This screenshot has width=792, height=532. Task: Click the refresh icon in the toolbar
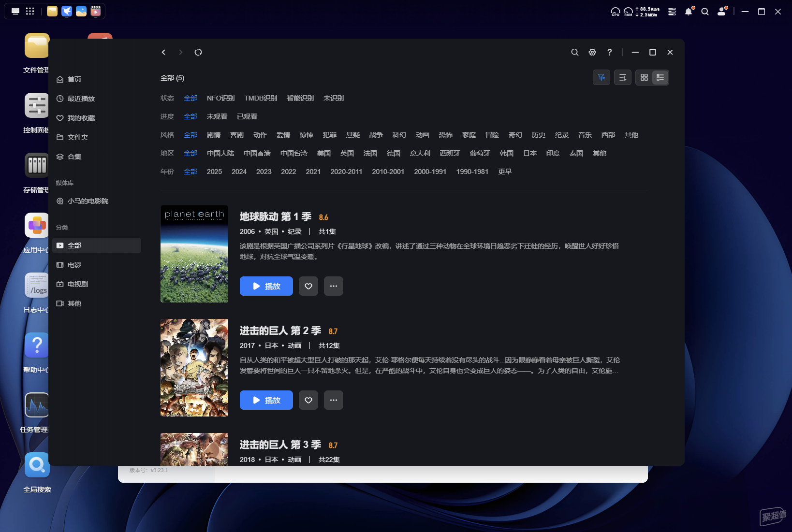coord(198,52)
